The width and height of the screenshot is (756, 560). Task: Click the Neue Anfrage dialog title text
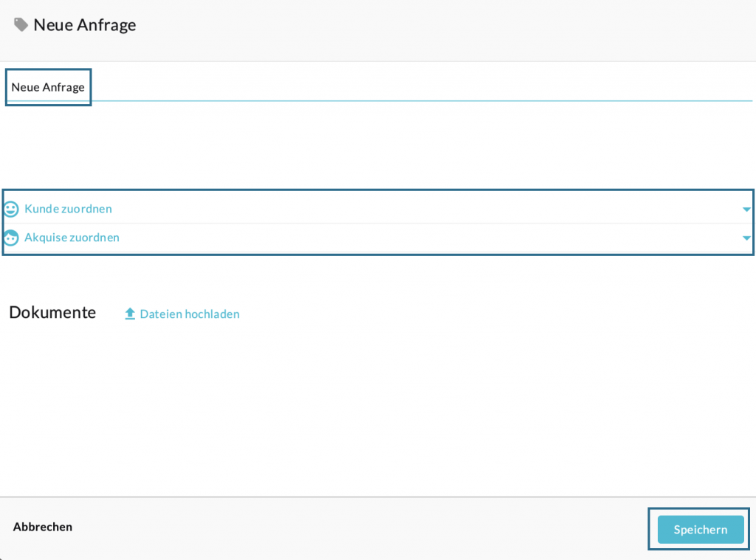tap(85, 25)
